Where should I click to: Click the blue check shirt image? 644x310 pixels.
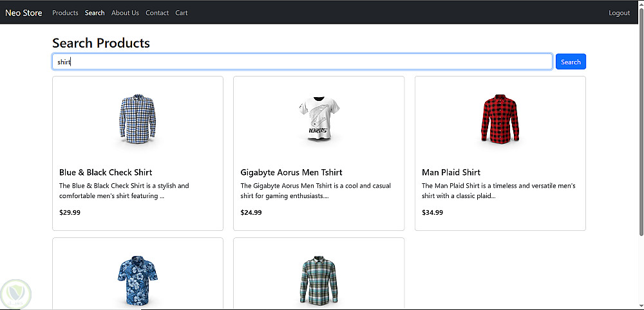(138, 120)
